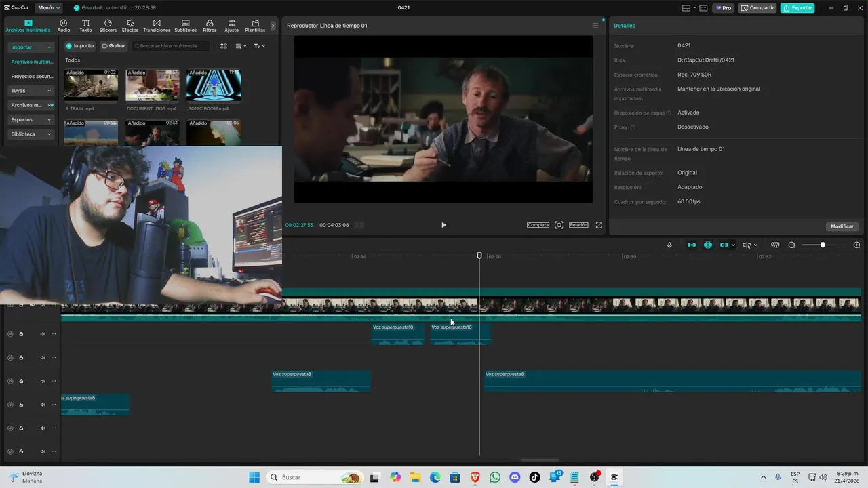The height and width of the screenshot is (488, 868).
Task: Open TikTok from the taskbar
Action: pyautogui.click(x=534, y=477)
